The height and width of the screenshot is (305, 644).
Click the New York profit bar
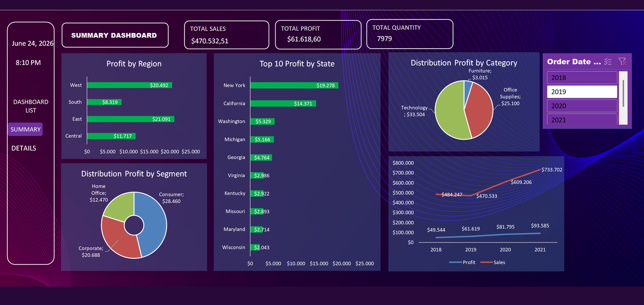(x=294, y=85)
